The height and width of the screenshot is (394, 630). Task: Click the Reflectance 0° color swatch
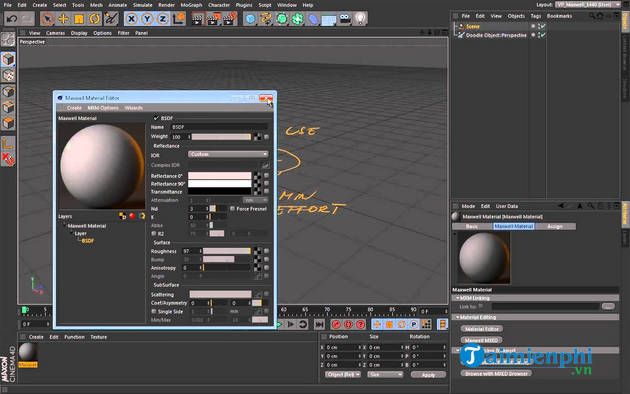point(220,176)
